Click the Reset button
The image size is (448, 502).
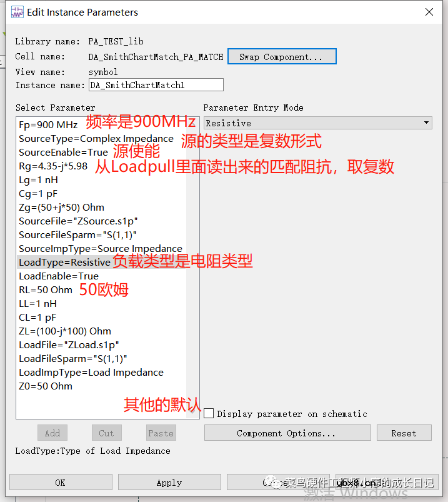coord(404,433)
